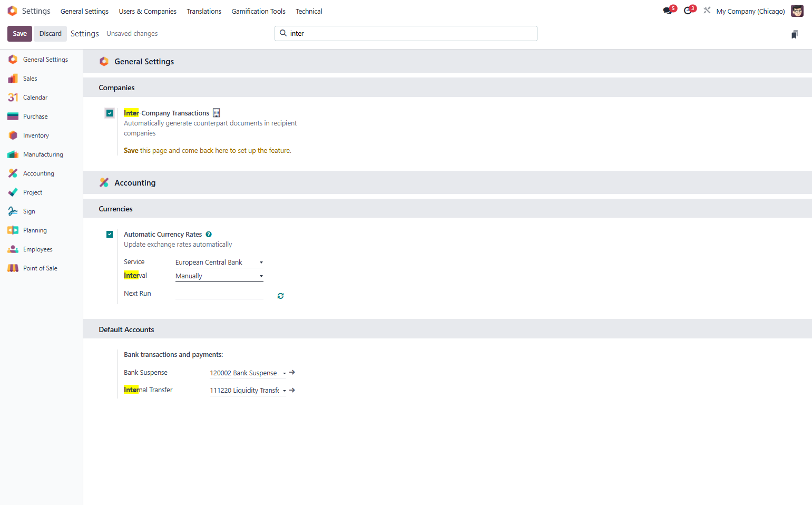This screenshot has width=812, height=505.
Task: Open the activities clock icon
Action: pos(688,11)
